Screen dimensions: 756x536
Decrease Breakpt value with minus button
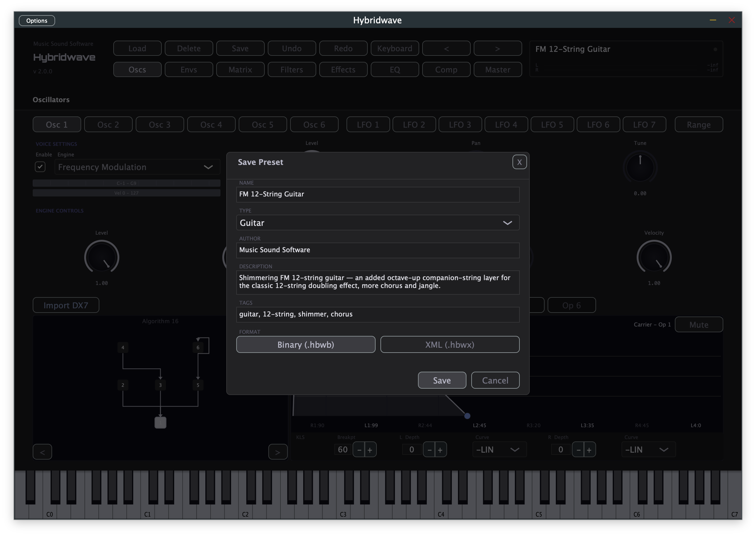point(359,450)
